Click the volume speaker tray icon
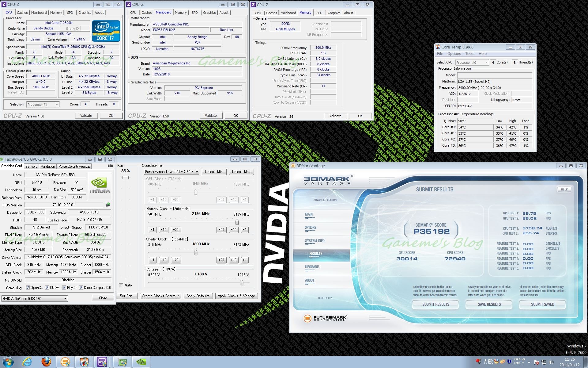This screenshot has width=588, height=368. click(551, 362)
